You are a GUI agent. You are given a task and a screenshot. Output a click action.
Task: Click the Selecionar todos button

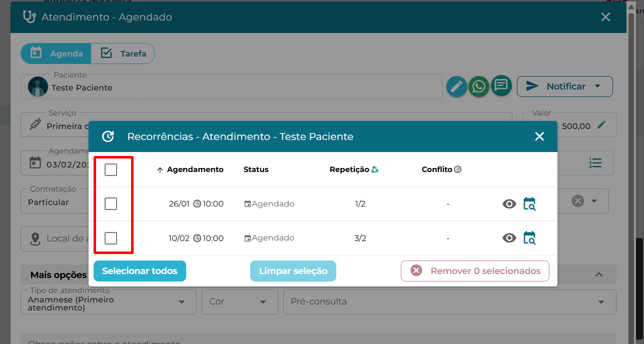[140, 271]
